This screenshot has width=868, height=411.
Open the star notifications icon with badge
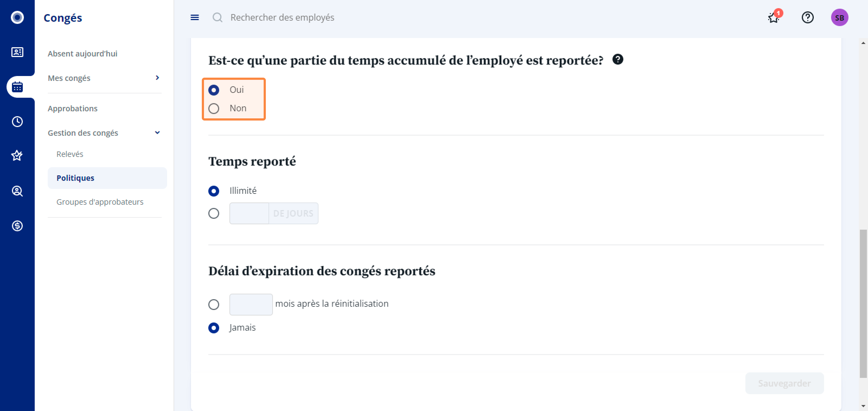point(773,17)
